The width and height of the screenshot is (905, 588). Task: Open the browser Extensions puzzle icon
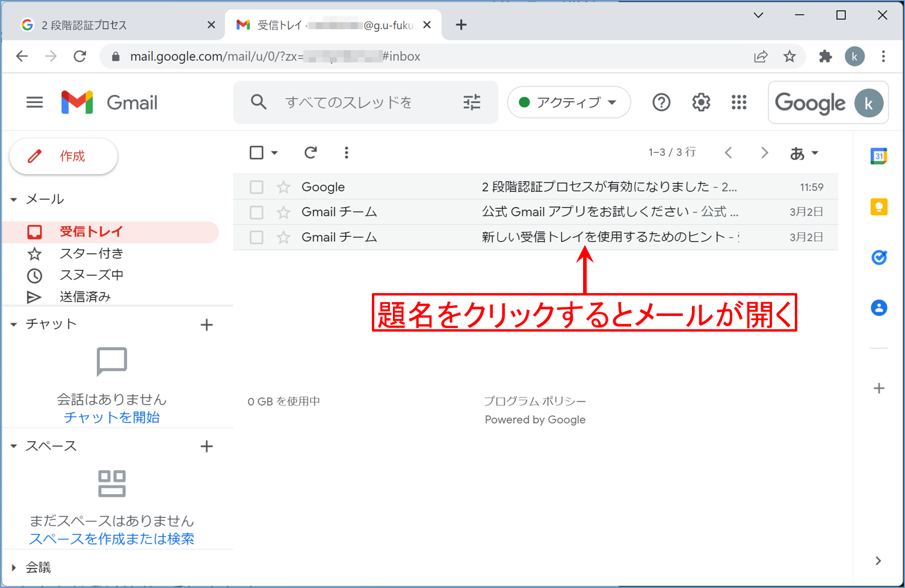[826, 57]
